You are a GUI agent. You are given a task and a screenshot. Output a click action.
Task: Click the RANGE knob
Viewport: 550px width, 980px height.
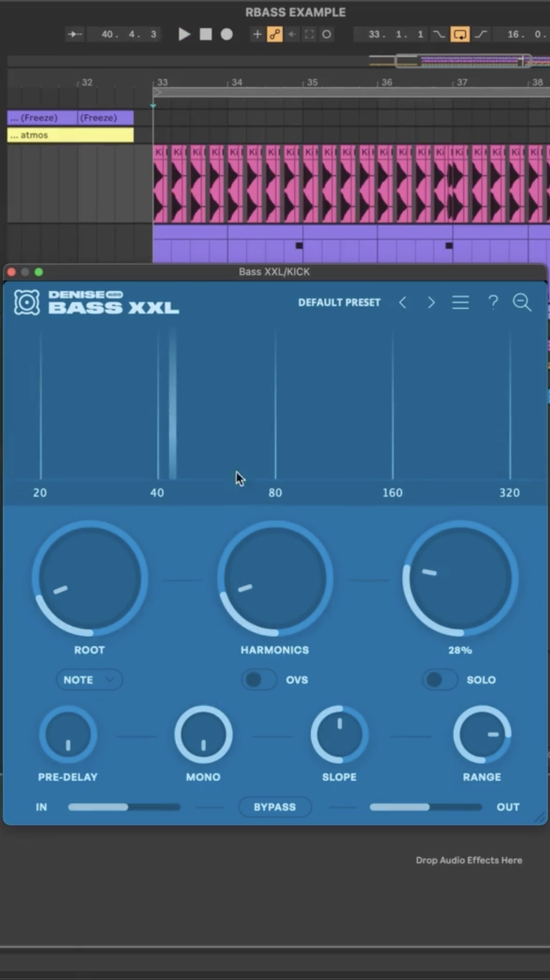pyautogui.click(x=482, y=734)
